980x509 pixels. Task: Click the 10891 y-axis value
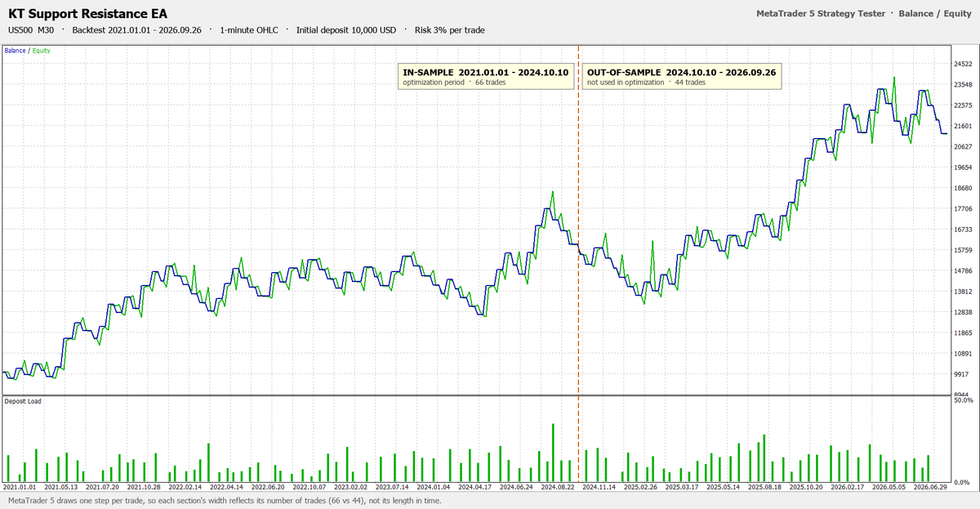(964, 354)
